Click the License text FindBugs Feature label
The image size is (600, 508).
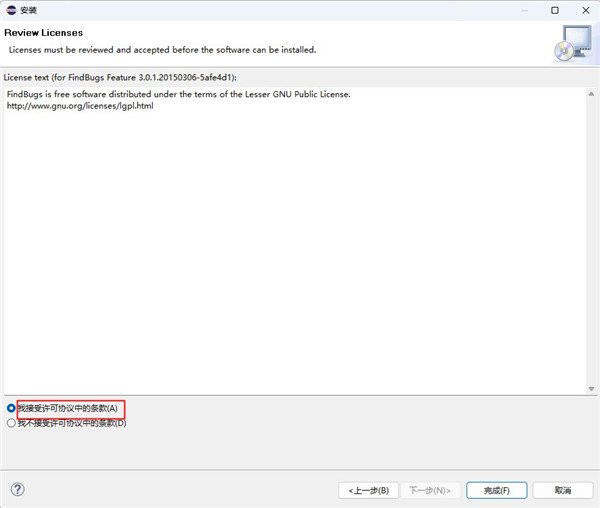pyautogui.click(x=120, y=78)
